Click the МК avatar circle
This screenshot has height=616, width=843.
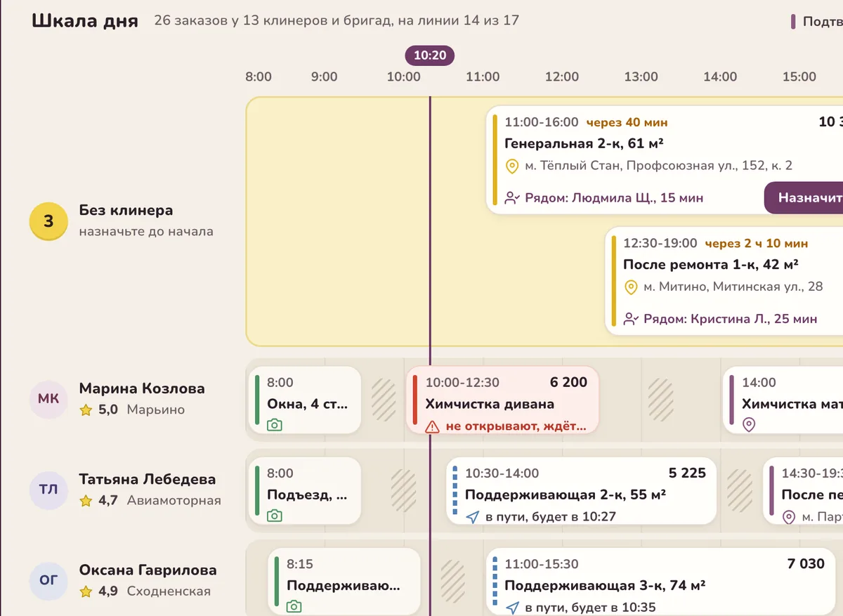coord(48,399)
